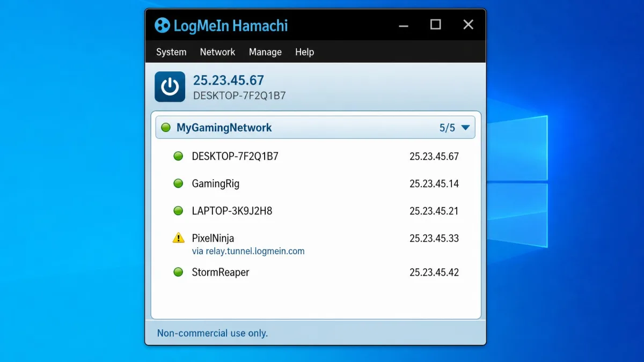The height and width of the screenshot is (362, 644).
Task: Click the LogMeIn Hamachi logo icon
Action: coord(162,25)
